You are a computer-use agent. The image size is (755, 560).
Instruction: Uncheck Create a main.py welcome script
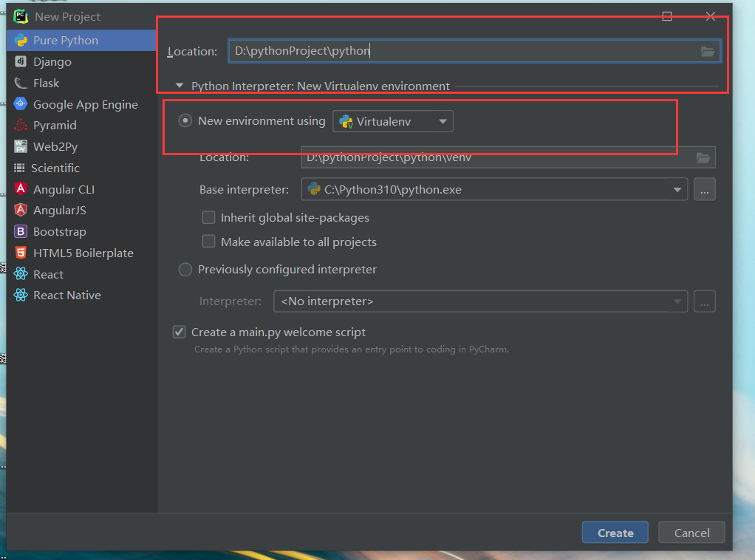179,332
